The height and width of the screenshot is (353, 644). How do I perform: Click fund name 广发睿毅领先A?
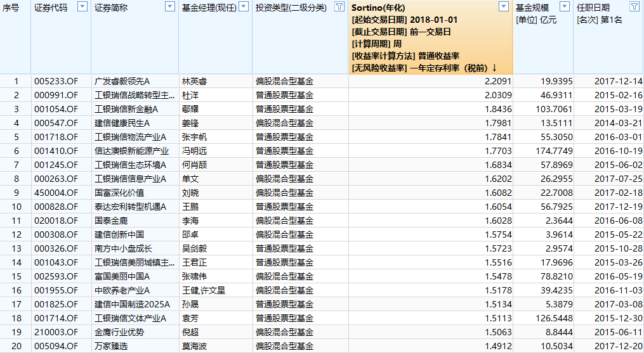pyautogui.click(x=122, y=81)
